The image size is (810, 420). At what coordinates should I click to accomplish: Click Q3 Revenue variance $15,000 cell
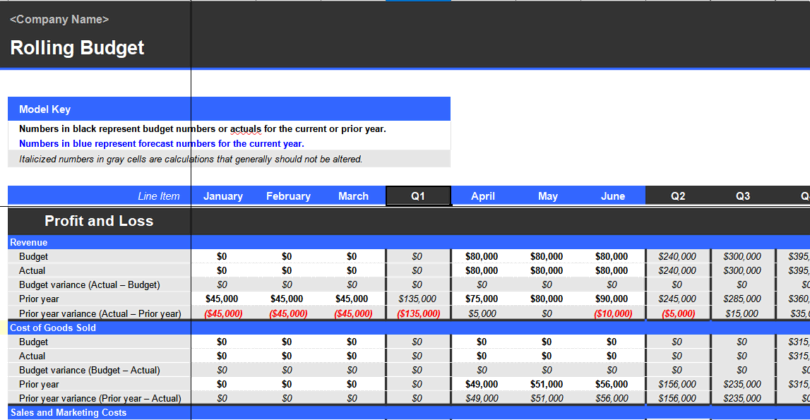(743, 314)
